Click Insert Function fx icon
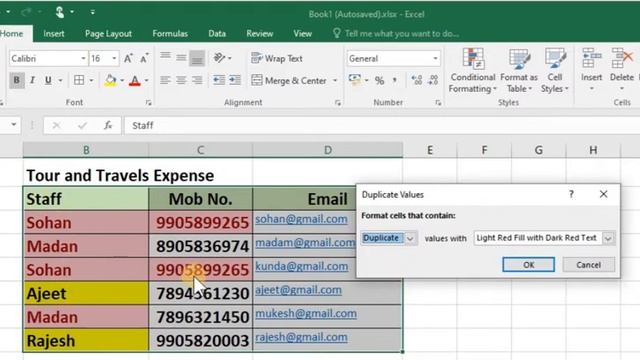The height and width of the screenshot is (360, 640). tap(108, 125)
